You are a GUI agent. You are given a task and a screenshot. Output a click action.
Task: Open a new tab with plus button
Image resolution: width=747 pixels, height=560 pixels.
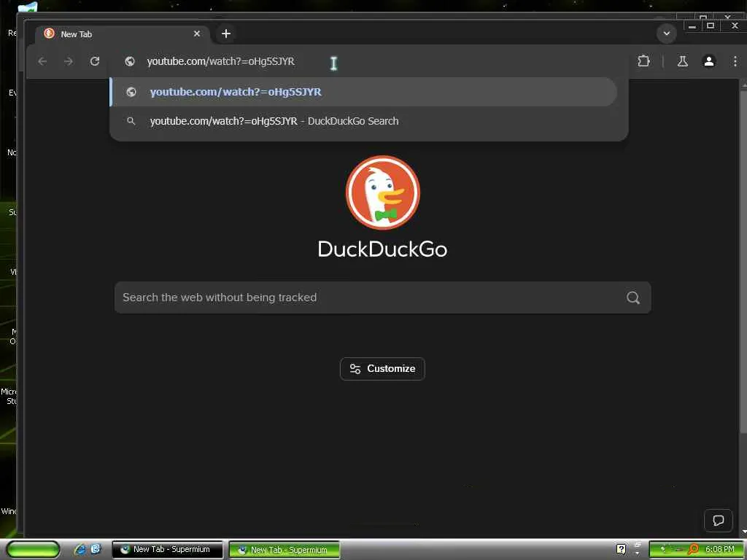tap(226, 34)
